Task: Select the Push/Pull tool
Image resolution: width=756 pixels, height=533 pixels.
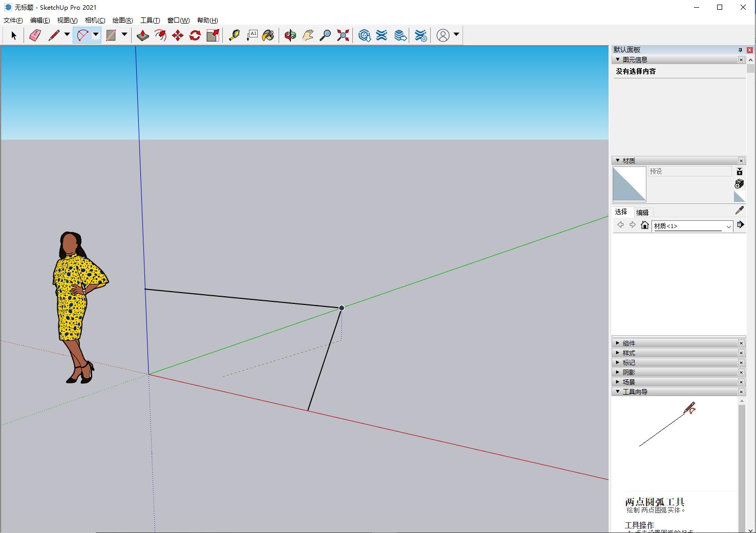Action: click(143, 35)
